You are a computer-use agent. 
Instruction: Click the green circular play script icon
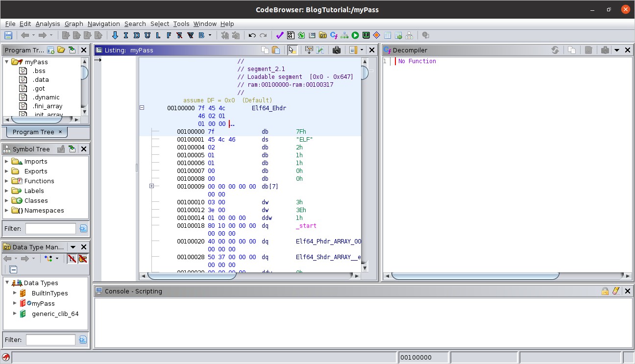coord(355,35)
